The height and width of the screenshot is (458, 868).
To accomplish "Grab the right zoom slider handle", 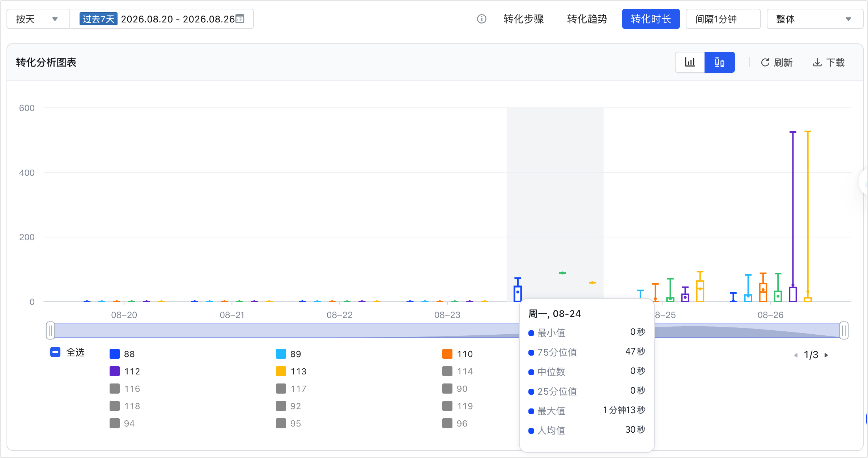I will (x=844, y=331).
